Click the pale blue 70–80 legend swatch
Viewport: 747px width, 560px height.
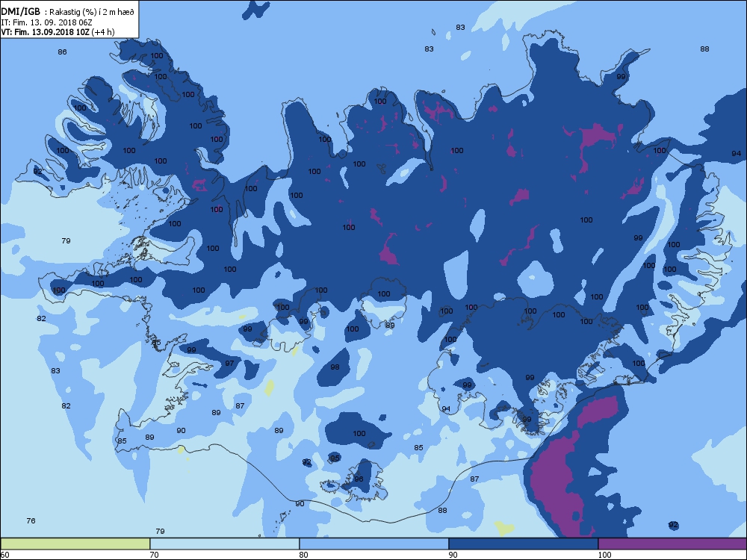[x=224, y=544]
